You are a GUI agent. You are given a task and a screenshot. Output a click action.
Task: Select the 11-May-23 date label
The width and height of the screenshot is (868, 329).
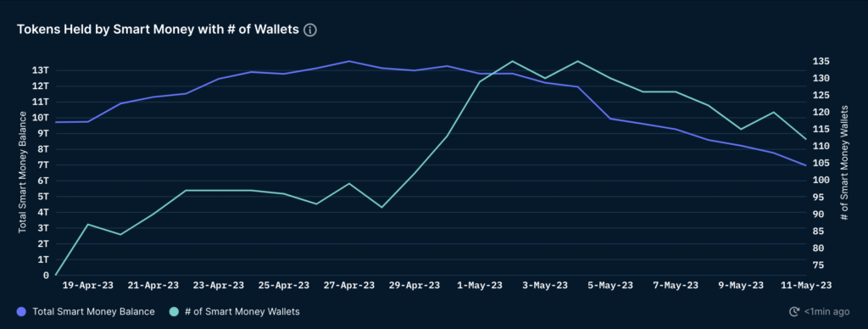tap(805, 285)
